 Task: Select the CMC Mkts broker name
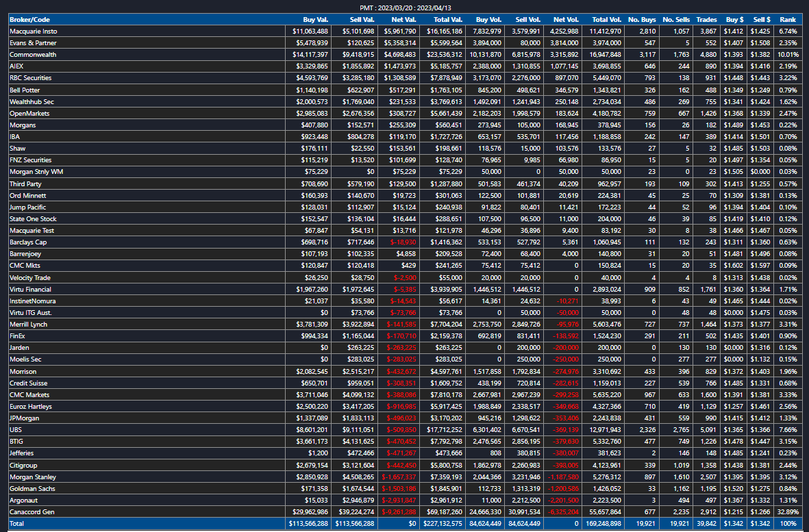pos(25,266)
